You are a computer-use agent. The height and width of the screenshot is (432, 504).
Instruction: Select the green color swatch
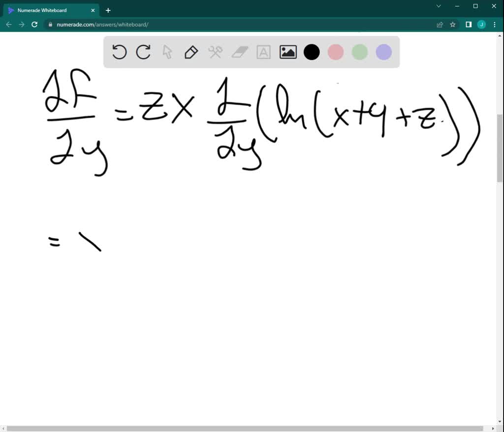click(x=359, y=52)
